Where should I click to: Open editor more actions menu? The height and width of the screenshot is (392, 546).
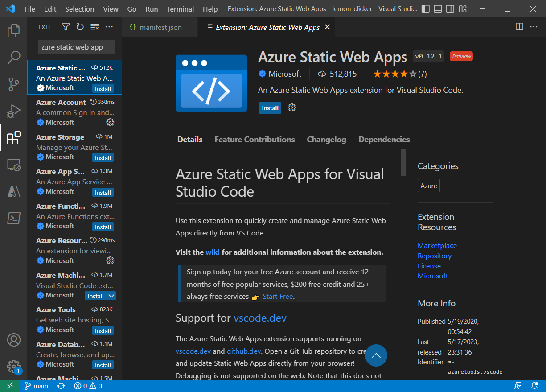[x=534, y=27]
